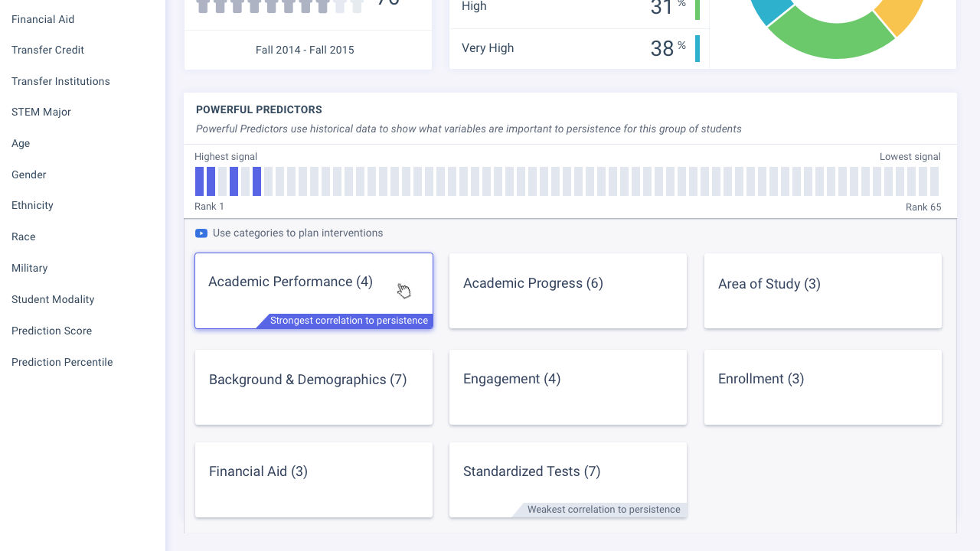Select Prediction Score in sidebar
Image resolution: width=980 pixels, height=551 pixels.
51,331
